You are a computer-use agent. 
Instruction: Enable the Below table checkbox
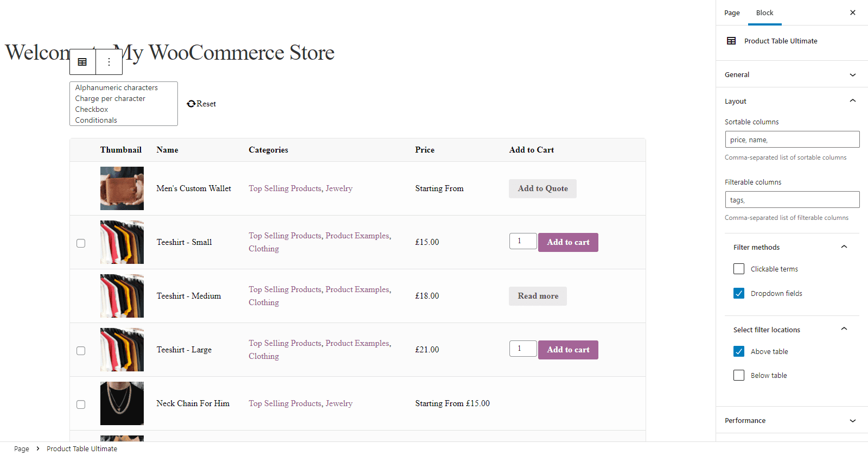click(x=739, y=375)
